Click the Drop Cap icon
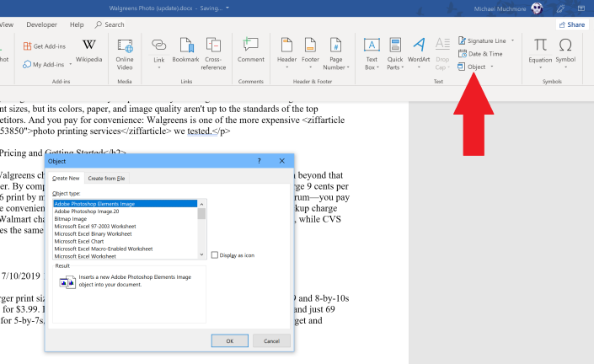594x364 pixels. tap(442, 45)
